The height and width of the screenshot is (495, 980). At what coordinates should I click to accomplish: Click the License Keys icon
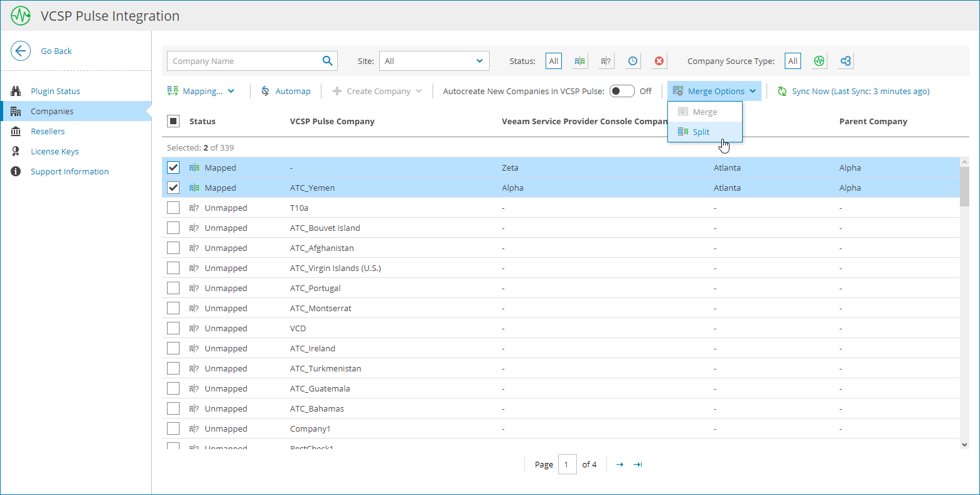[16, 151]
